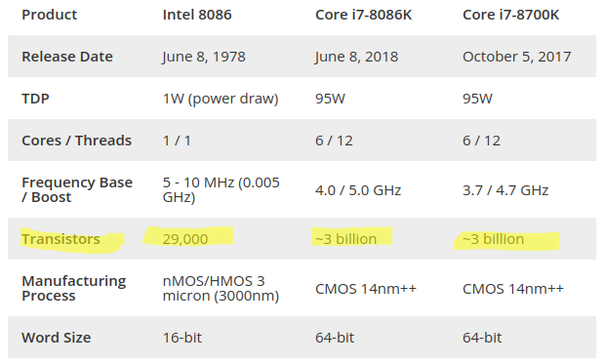This screenshot has width=604, height=364.
Task: Click the 16-bit word size cell
Action: 182,338
